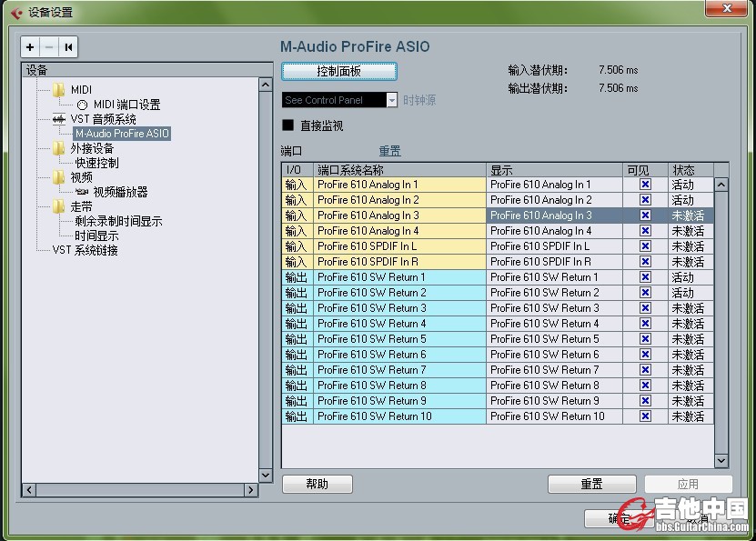The height and width of the screenshot is (541, 756).
Task: Toggle visibility for Analog In 4
Action: tap(645, 231)
